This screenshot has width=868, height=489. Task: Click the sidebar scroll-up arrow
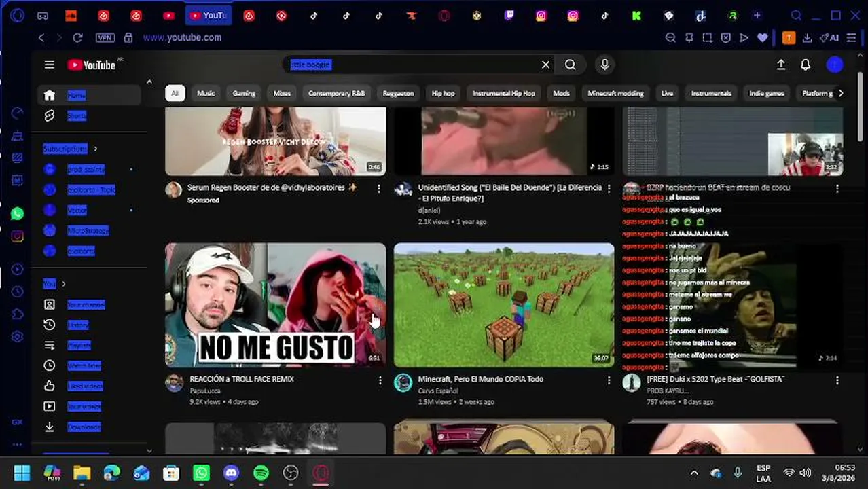coord(149,82)
